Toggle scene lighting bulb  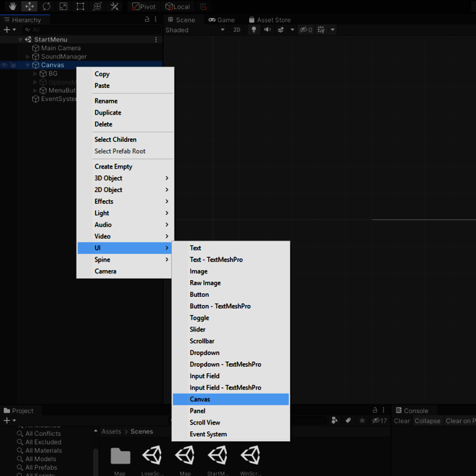[253, 30]
